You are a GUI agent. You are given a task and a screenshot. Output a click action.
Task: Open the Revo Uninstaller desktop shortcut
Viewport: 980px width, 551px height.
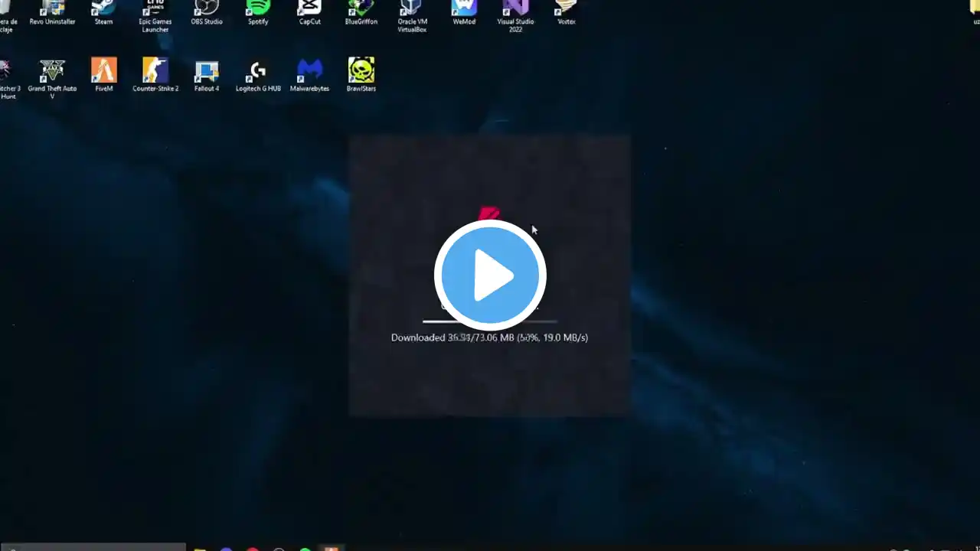point(53,13)
